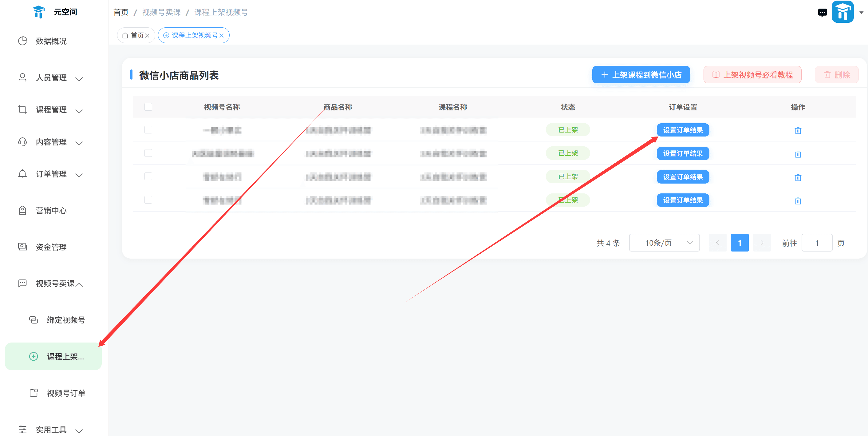Open 营销中心 in the sidebar
Screen dimensions: 868x436
click(x=51, y=211)
